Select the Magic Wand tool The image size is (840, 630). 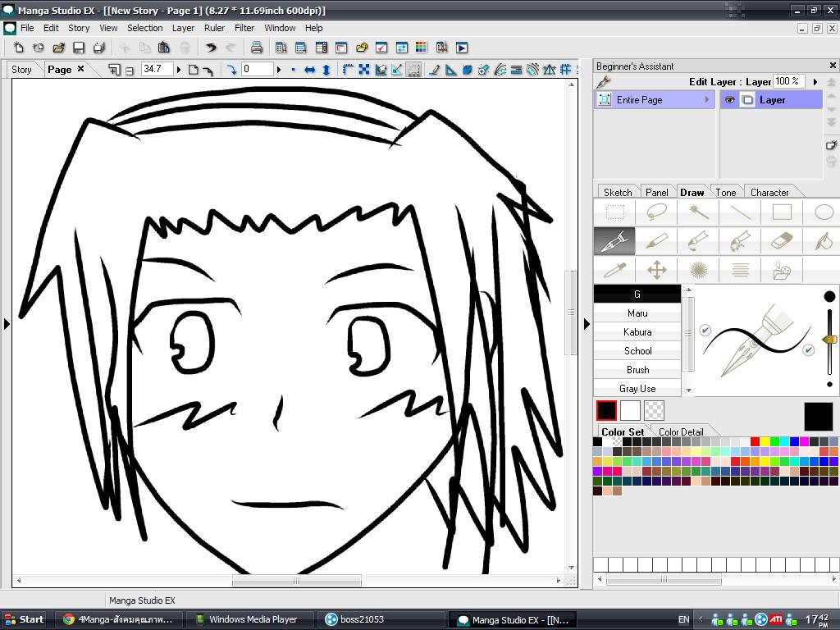[x=699, y=212]
